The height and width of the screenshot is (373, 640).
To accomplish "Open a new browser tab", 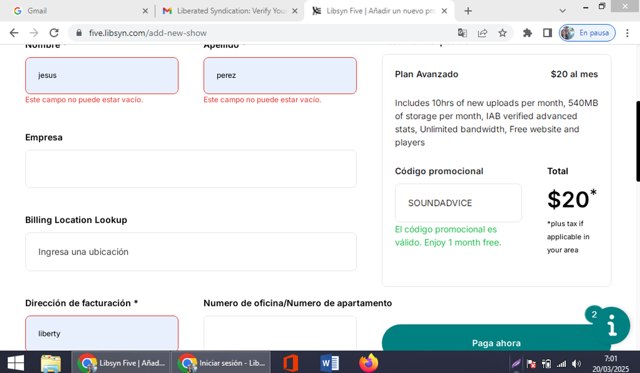I will pyautogui.click(x=468, y=11).
